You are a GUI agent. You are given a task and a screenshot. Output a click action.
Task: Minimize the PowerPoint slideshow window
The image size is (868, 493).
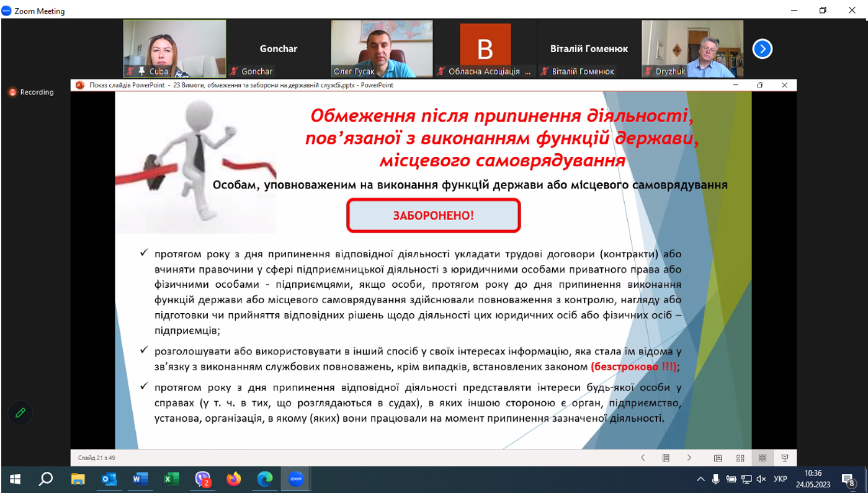coord(736,86)
